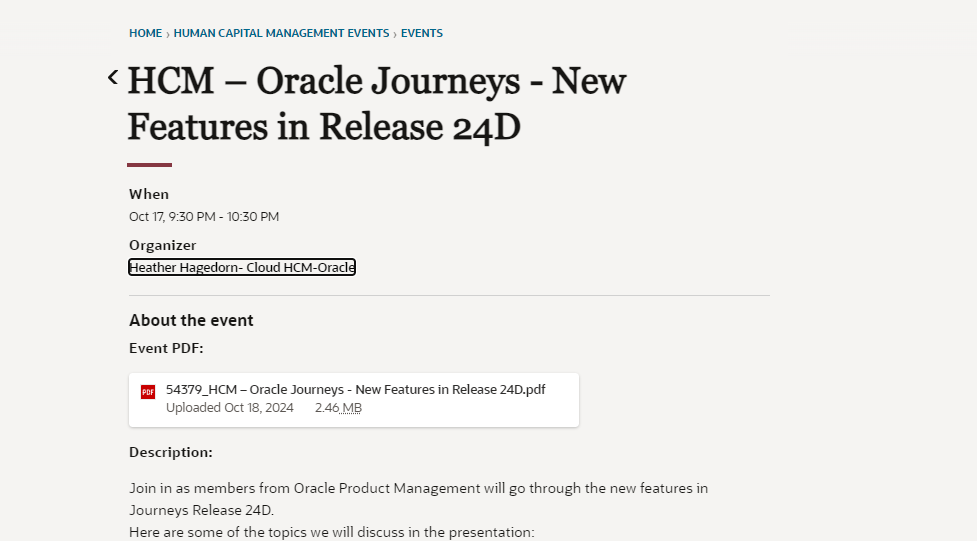This screenshot has width=977, height=541.
Task: Click first breadcrumb separator after HOME
Action: pyautogui.click(x=168, y=34)
